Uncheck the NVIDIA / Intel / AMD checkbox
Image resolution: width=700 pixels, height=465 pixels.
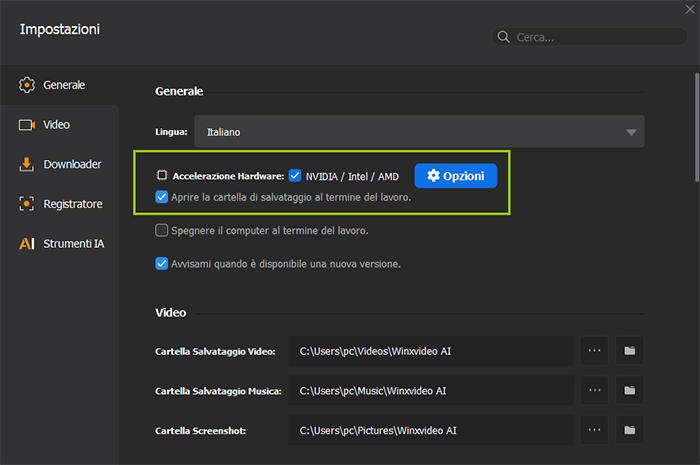tap(295, 176)
